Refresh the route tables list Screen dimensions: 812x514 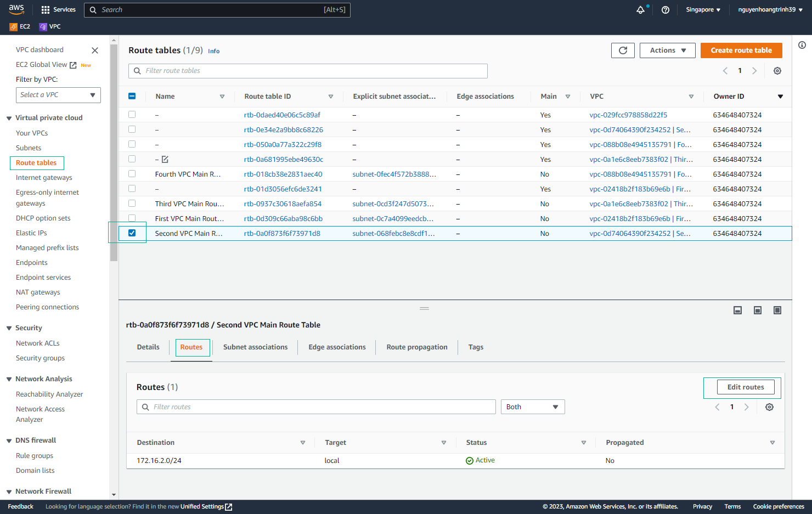pos(623,50)
